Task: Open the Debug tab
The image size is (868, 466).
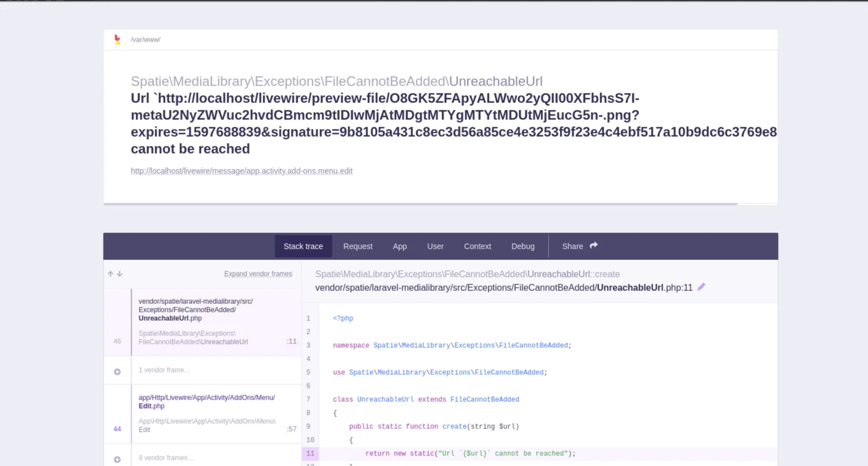Action: (x=523, y=247)
